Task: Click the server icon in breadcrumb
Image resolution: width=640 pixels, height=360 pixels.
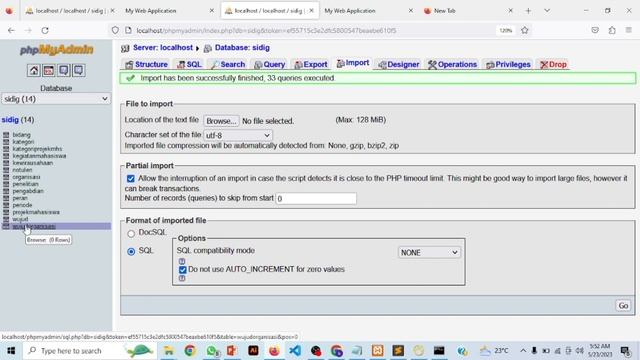Action: [125, 48]
